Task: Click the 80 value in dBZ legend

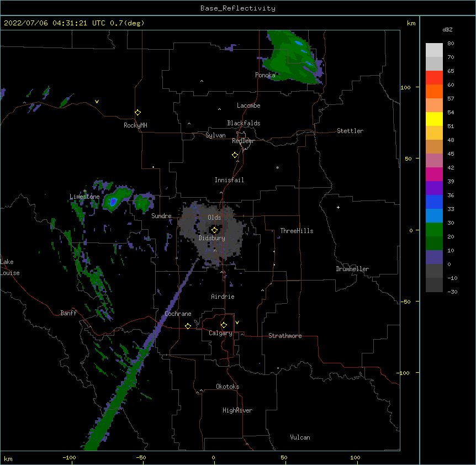Action: pos(451,44)
